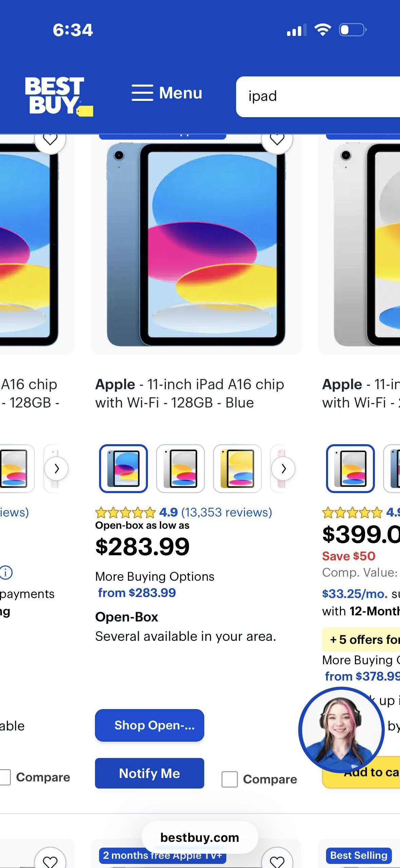Open the virtual assistant chat avatar

pos(341,729)
